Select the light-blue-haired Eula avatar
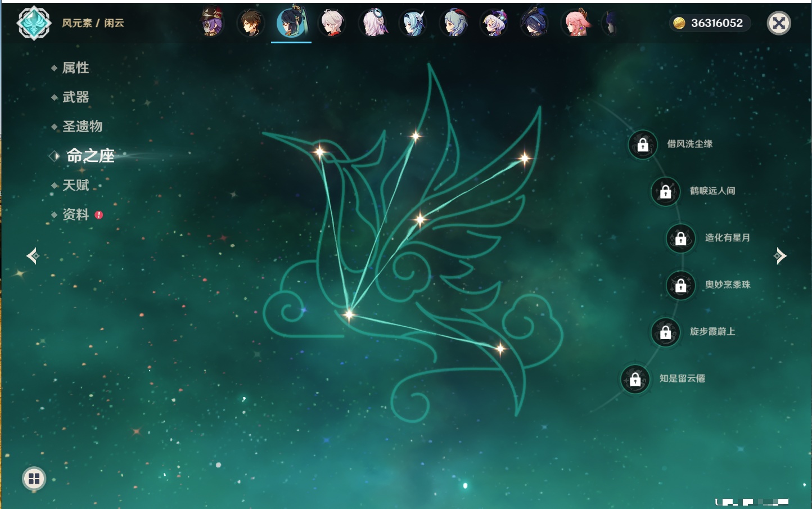The width and height of the screenshot is (812, 509). click(413, 23)
